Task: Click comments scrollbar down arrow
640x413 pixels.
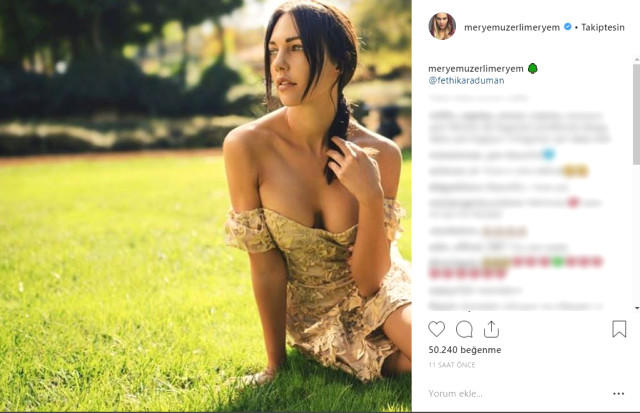Action: point(637,308)
